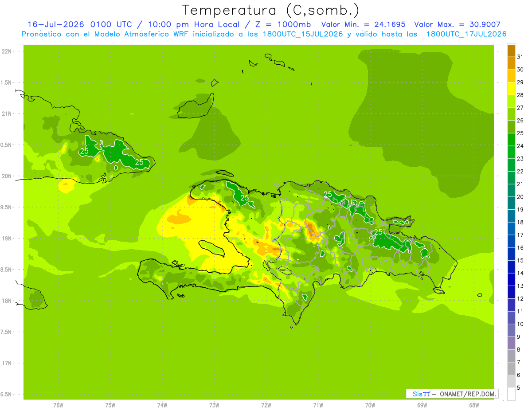Click the latitude label '19N'
532x411 pixels.
(8, 239)
